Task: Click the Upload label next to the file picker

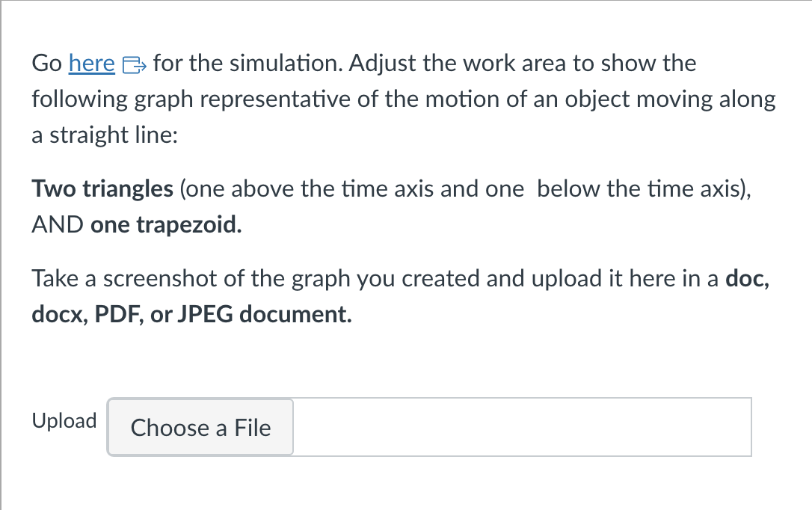Action: 64,421
